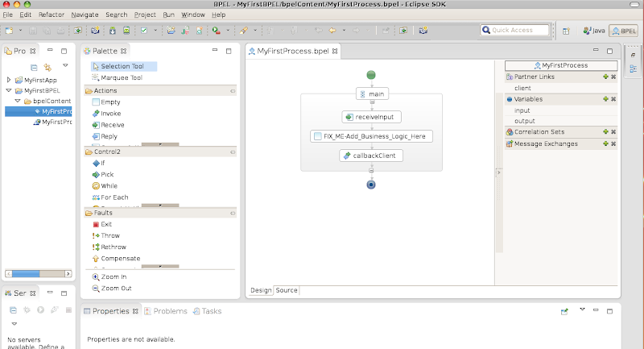This screenshot has height=349, width=644.
Task: Open the Help menu
Action: pos(218,15)
